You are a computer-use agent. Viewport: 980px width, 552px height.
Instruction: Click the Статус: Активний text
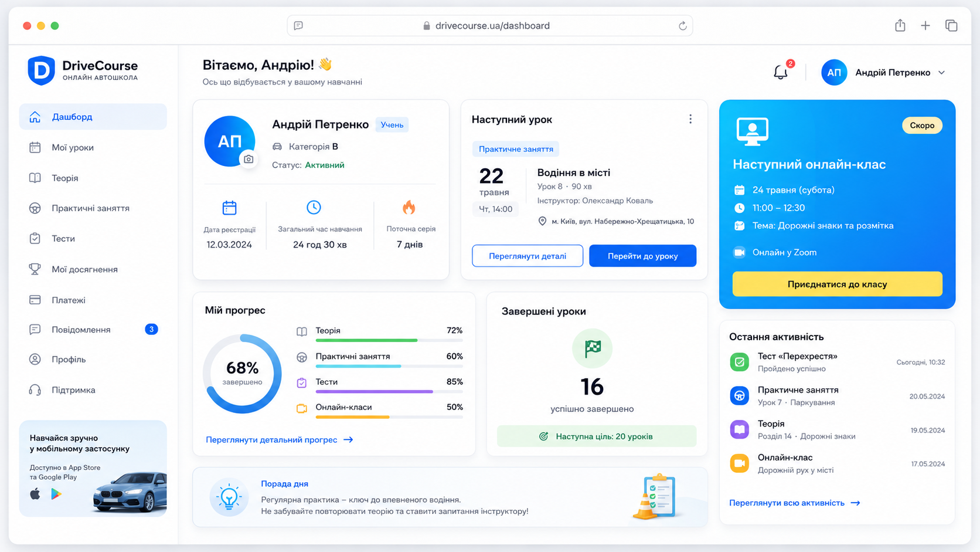(x=308, y=165)
